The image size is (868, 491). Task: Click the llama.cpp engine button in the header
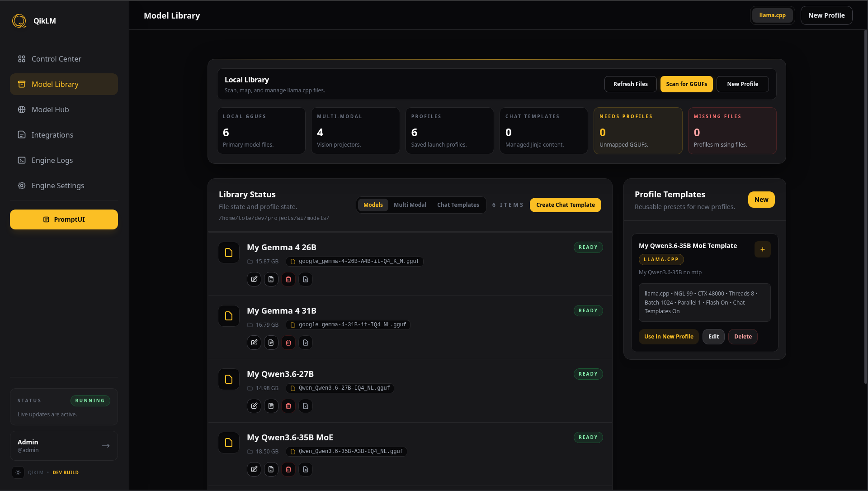pyautogui.click(x=772, y=15)
